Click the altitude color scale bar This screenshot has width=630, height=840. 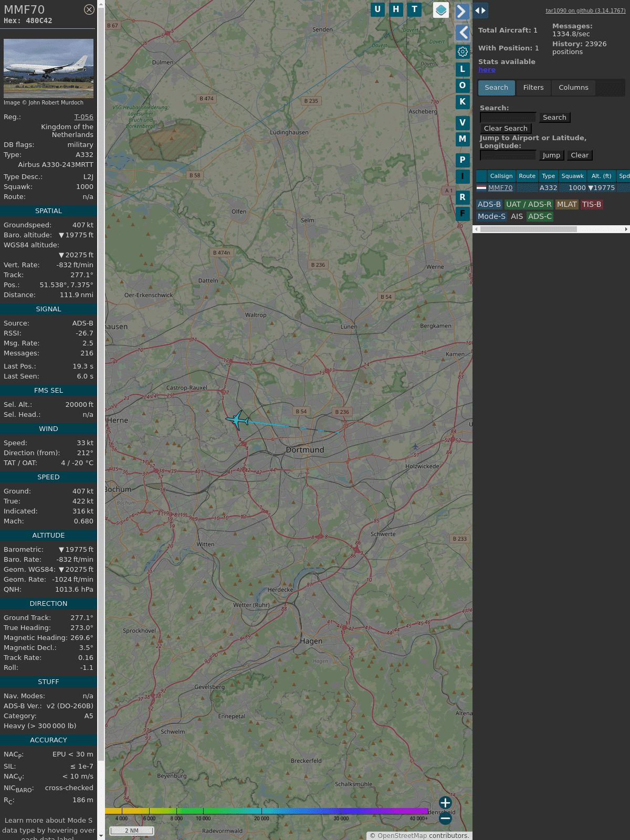tap(267, 811)
